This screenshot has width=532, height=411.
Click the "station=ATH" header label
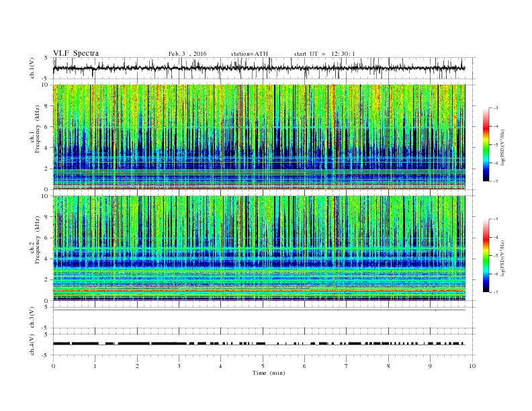[249, 54]
